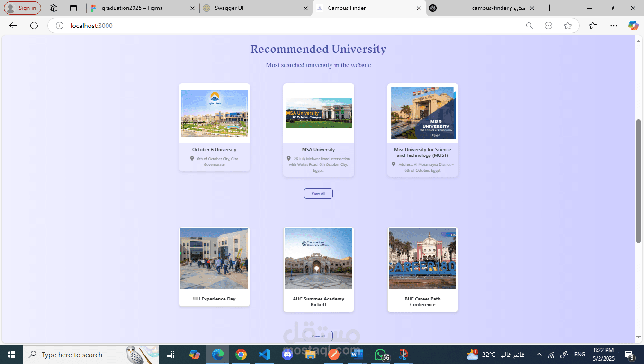This screenshot has width=644, height=364.
Task: Click the BUE Career Path Conference title
Action: tap(423, 302)
